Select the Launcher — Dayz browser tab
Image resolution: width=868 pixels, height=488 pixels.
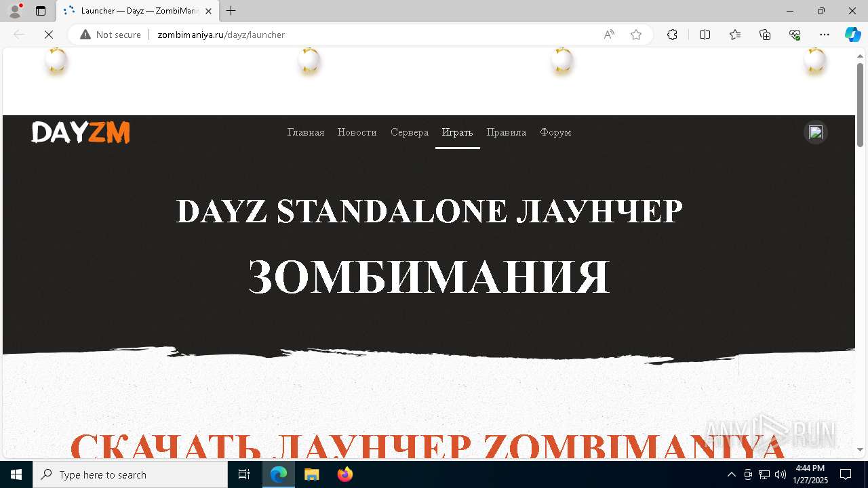click(x=138, y=11)
